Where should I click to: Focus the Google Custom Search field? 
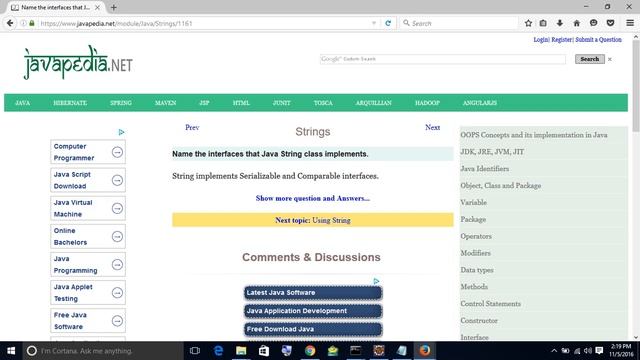(443, 59)
